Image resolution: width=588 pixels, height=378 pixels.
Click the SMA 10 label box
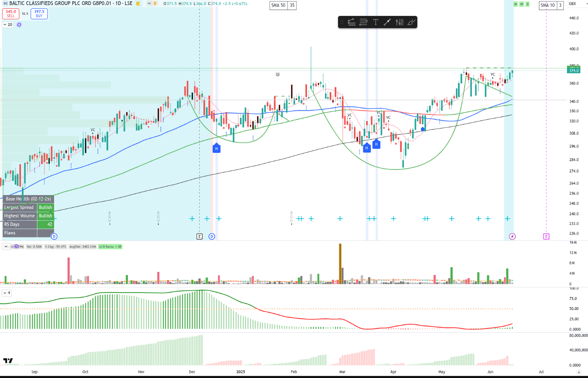(x=547, y=5)
